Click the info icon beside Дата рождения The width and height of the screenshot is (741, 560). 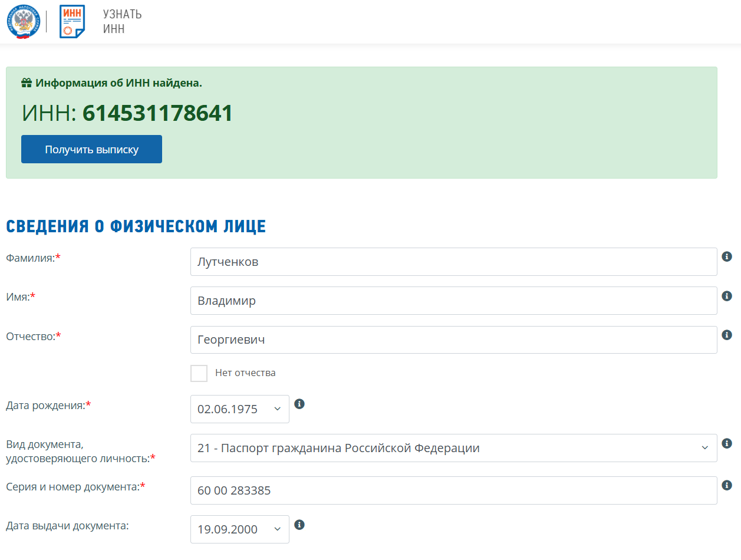[x=299, y=404]
